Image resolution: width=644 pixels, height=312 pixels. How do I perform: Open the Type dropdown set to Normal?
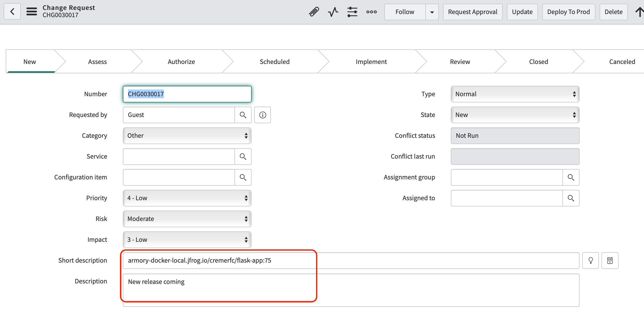[515, 94]
